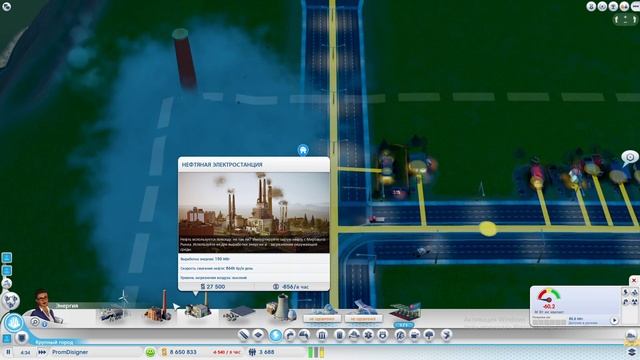This screenshot has width=640, height=360.
Task: Open the Sewage utility menu icon
Action: (x=304, y=336)
